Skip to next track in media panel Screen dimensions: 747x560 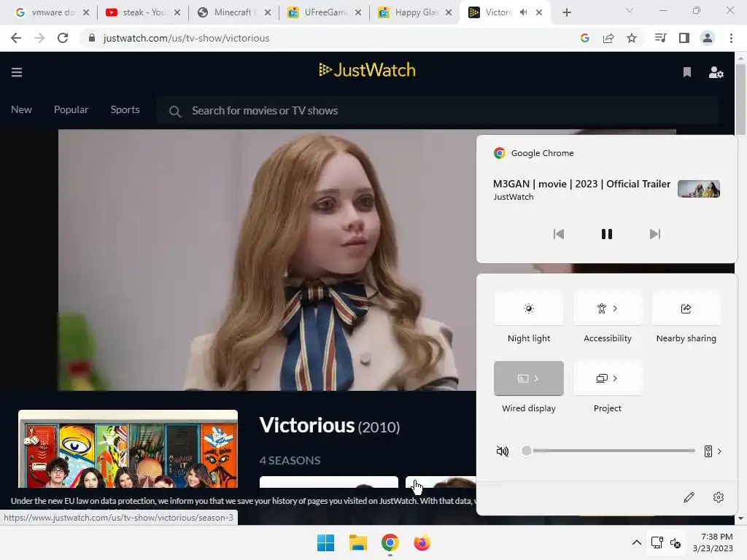[654, 234]
